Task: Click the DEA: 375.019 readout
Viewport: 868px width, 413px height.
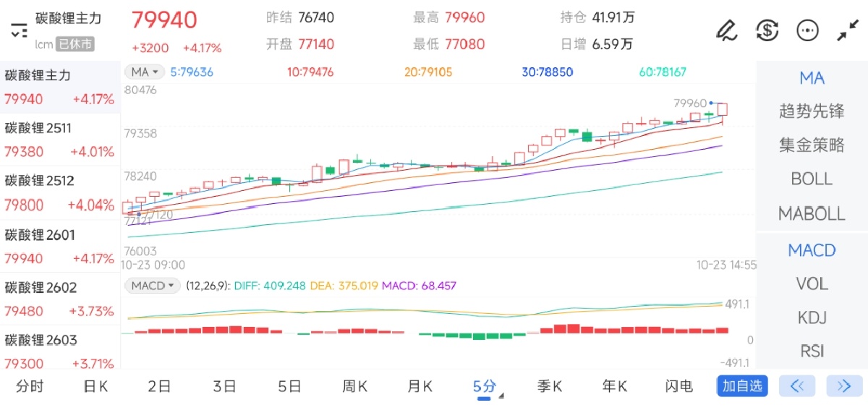Action: (344, 286)
